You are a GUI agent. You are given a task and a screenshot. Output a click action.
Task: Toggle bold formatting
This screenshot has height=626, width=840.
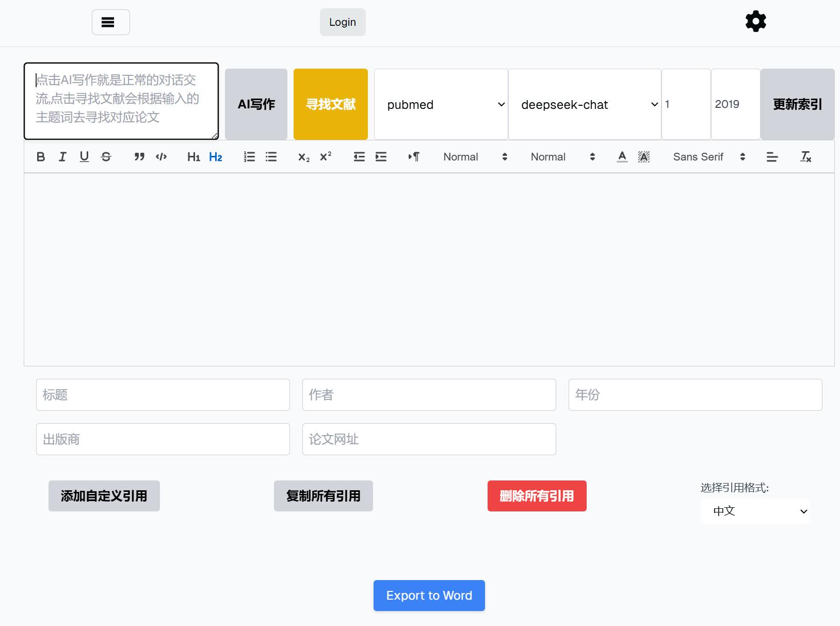(x=41, y=157)
